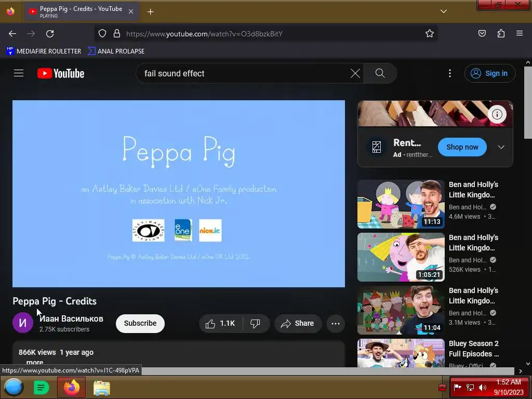Open the Иаан Васильков channel name
The width and height of the screenshot is (532, 399).
click(x=71, y=318)
